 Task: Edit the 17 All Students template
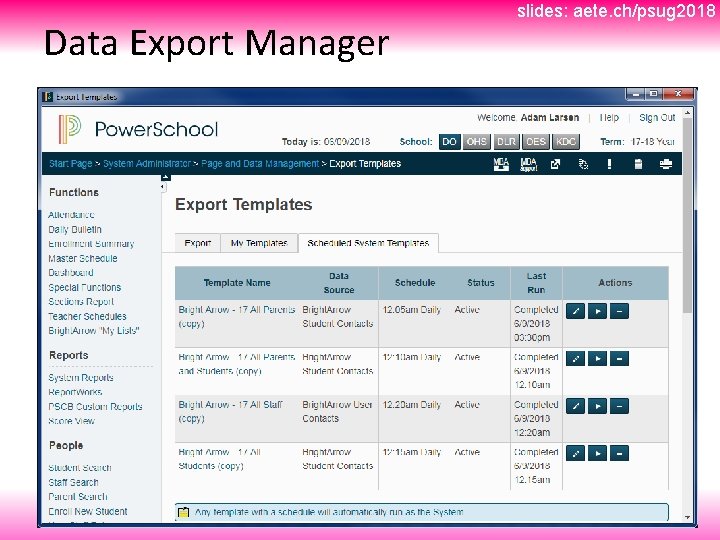tap(575, 453)
